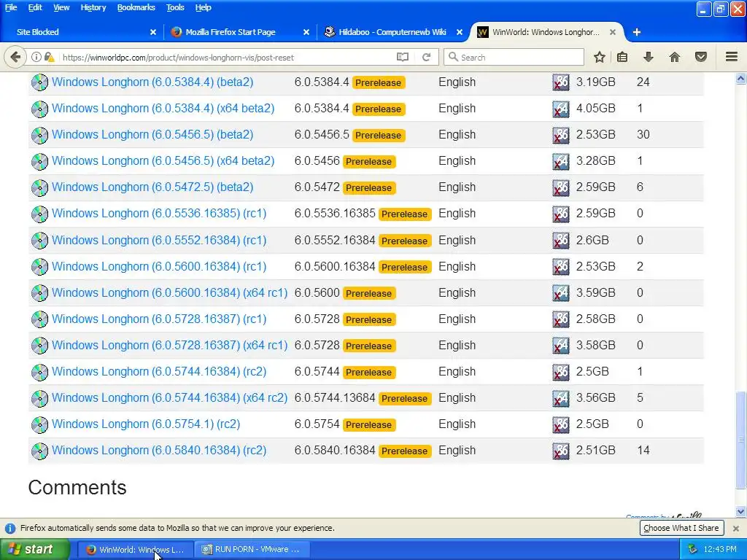
Task: Toggle Reader View icon in address bar
Action: tap(403, 57)
